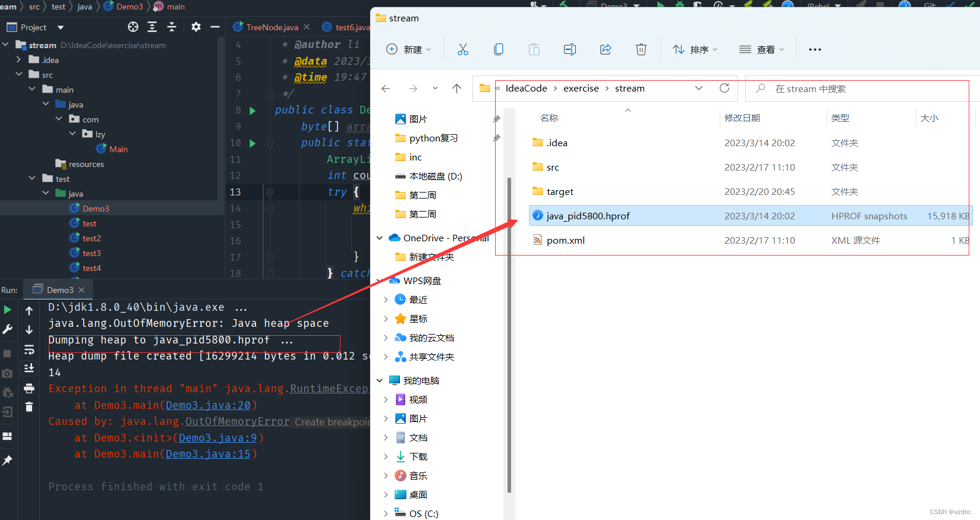Hide the Project panel with minus icon
This screenshot has width=980, height=520.
pos(215,27)
